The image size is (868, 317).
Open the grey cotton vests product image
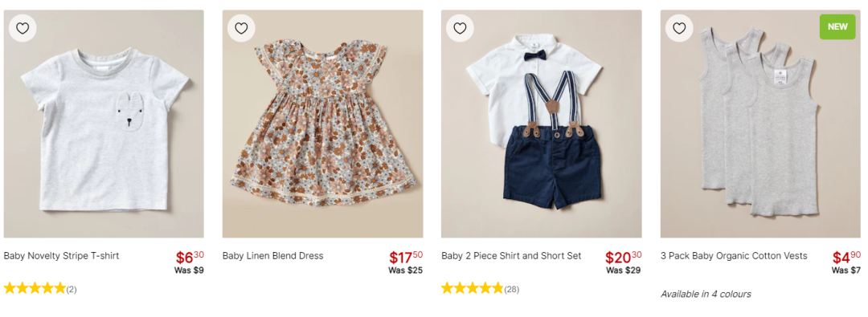point(760,124)
